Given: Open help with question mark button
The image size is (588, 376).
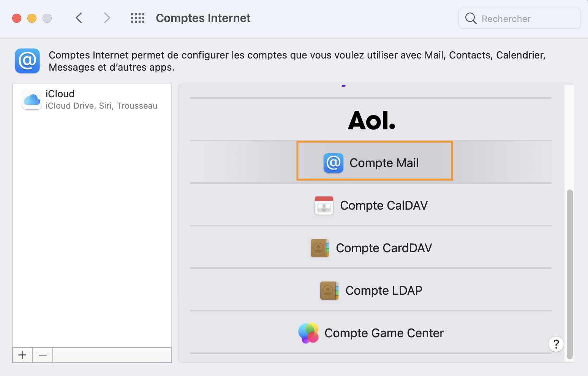Looking at the screenshot, I should (556, 344).
